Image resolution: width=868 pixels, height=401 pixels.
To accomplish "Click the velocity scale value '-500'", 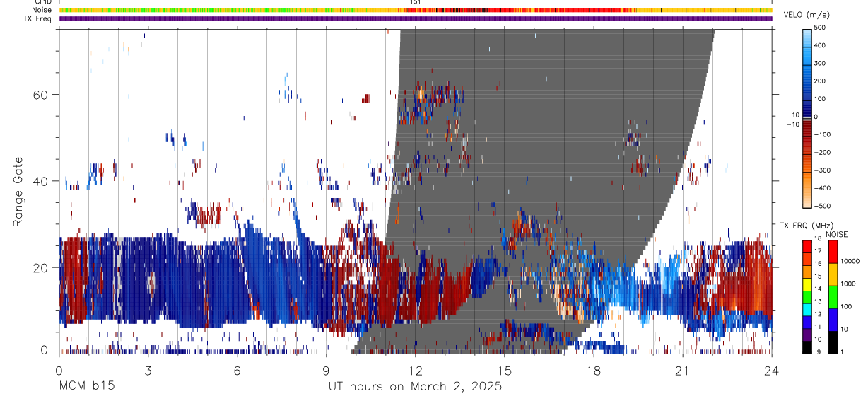I will 823,206.
